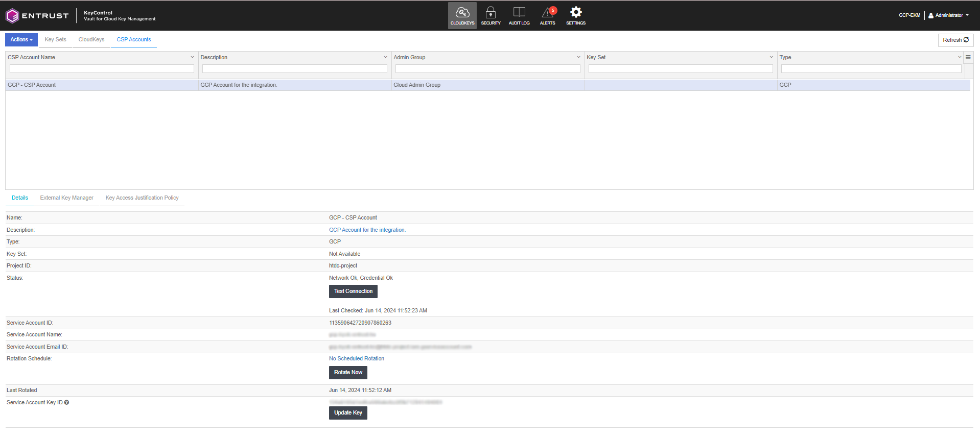Click the Last Checked timestamp text

point(378,311)
